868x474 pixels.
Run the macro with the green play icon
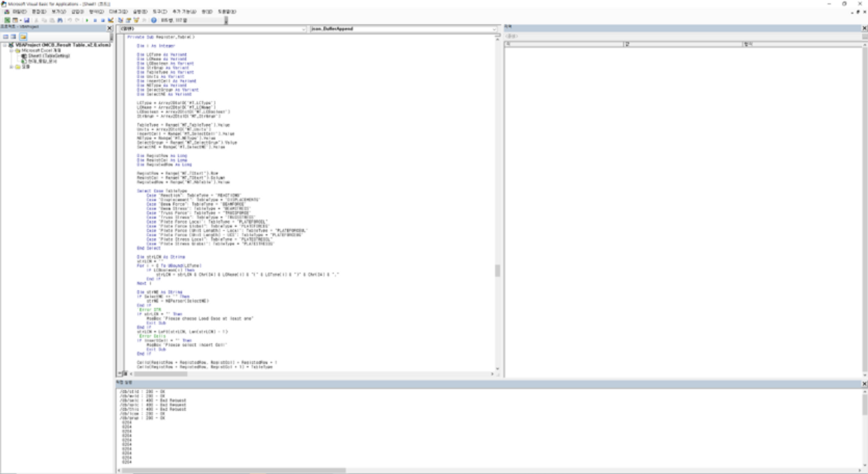coord(87,20)
